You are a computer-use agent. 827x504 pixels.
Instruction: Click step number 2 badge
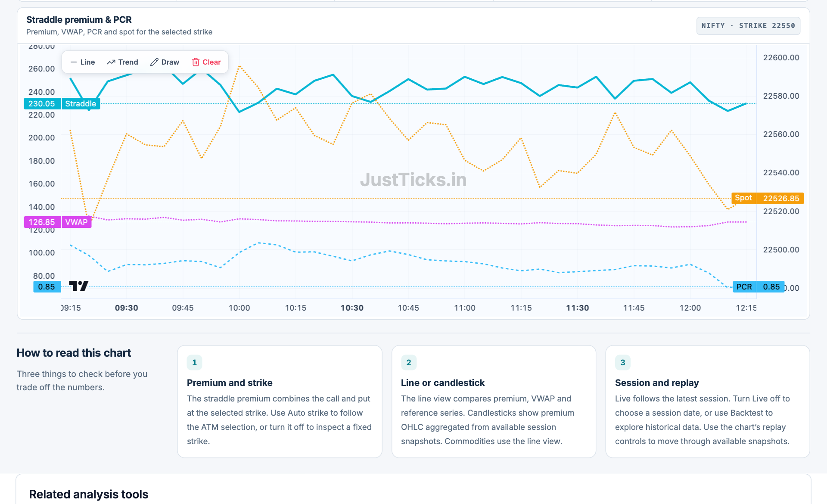(x=409, y=363)
